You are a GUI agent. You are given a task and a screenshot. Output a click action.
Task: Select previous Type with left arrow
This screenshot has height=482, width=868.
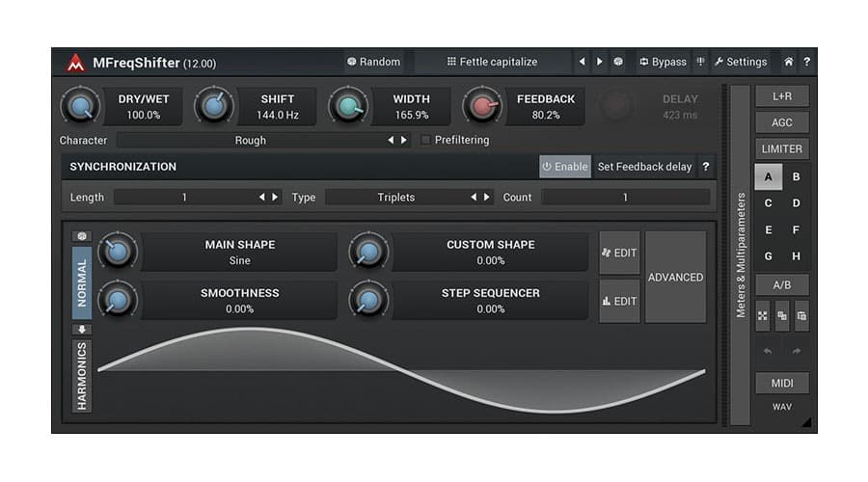pyautogui.click(x=474, y=197)
